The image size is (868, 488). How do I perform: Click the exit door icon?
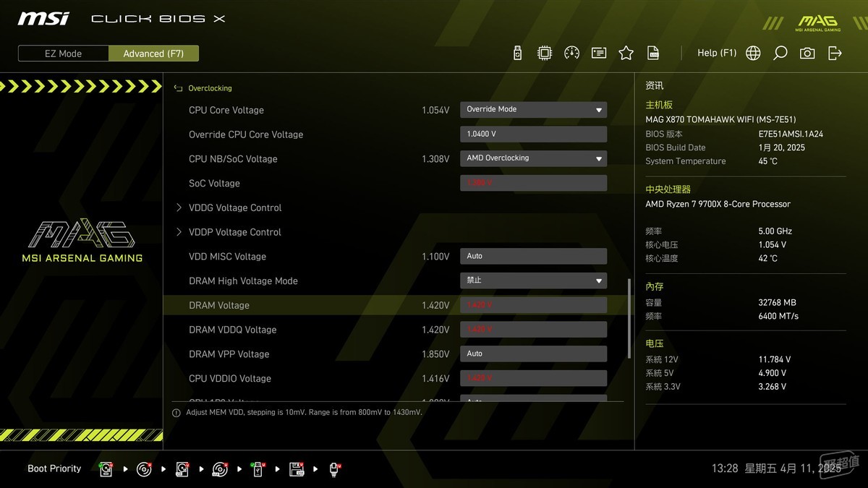(835, 53)
